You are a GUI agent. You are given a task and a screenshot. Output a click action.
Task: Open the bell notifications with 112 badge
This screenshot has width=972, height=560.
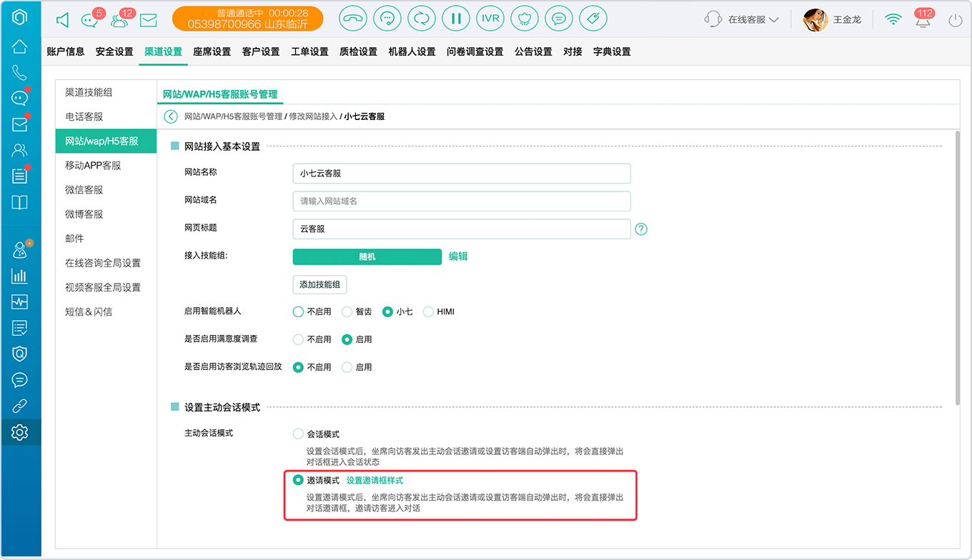(x=924, y=19)
